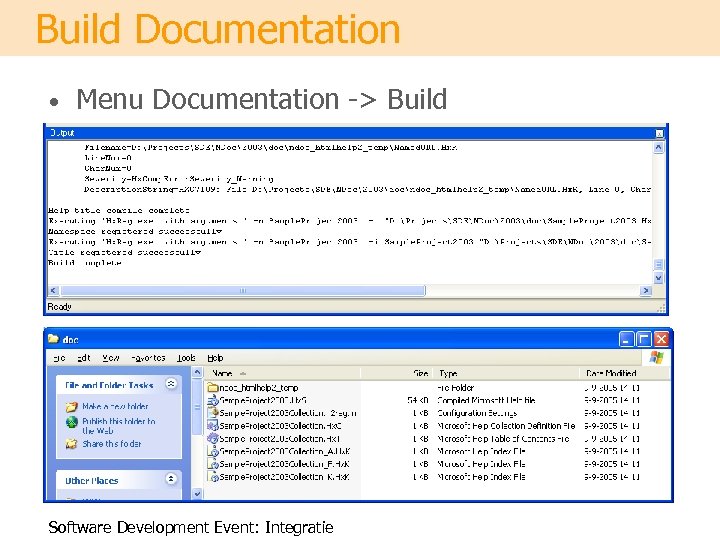This screenshot has width=720, height=540.
Task: Click Output horizontal scrollbar right arrow
Action: point(646,291)
